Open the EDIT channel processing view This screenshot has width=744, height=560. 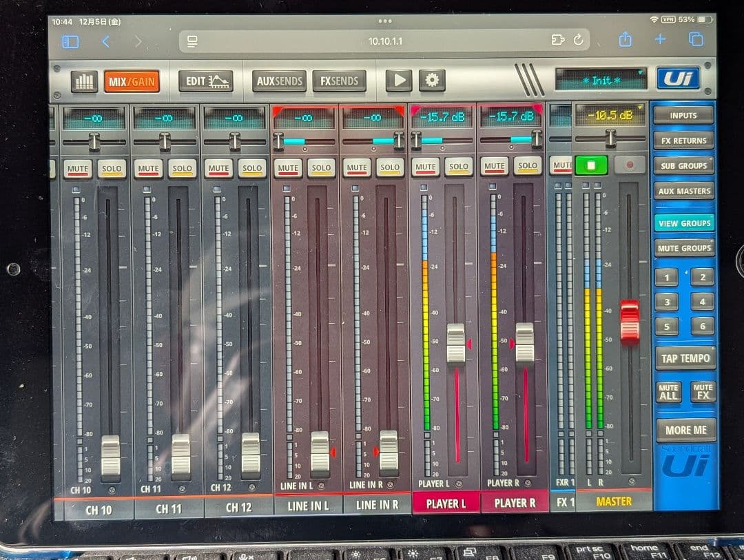click(x=205, y=79)
